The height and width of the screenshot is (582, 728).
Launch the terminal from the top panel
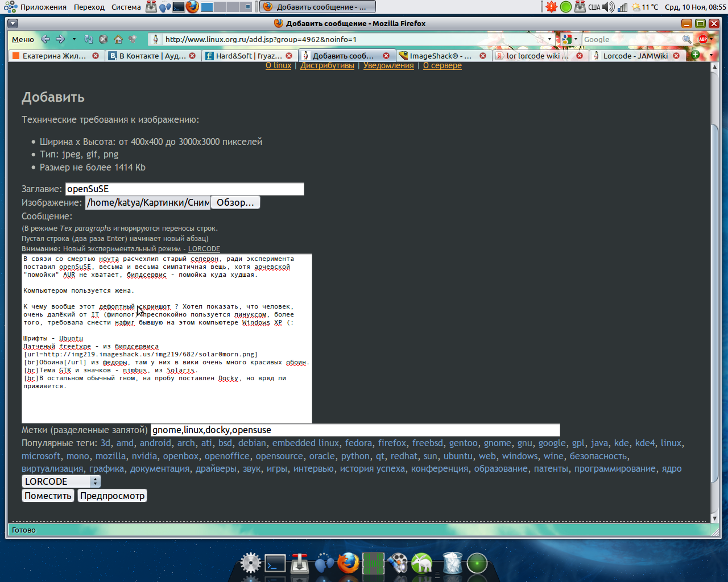pos(179,7)
